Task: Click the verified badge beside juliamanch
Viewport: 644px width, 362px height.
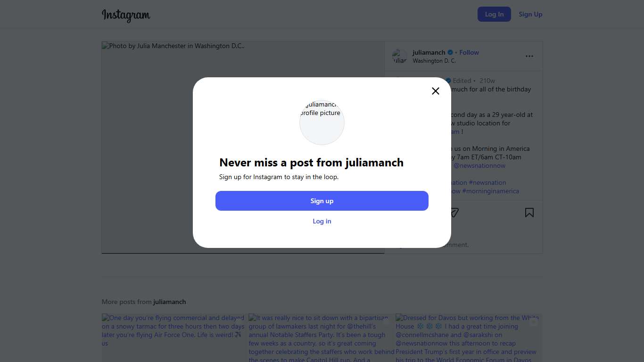Action: (x=450, y=52)
